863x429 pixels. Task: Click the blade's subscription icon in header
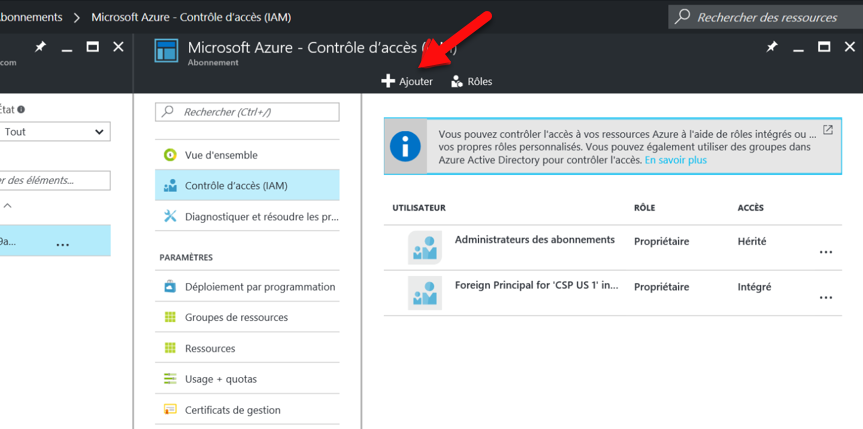[x=166, y=51]
